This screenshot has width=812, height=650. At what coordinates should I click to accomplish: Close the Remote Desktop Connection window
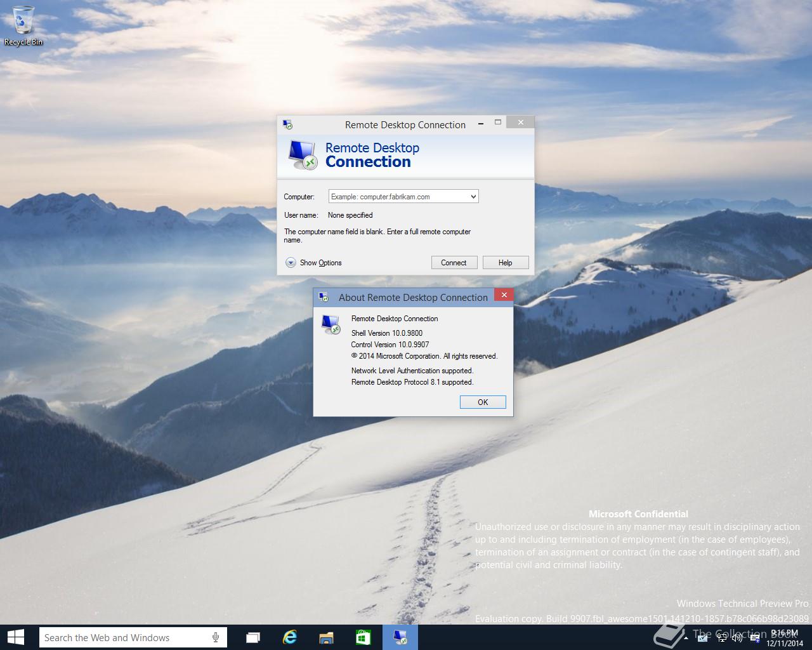tap(520, 123)
